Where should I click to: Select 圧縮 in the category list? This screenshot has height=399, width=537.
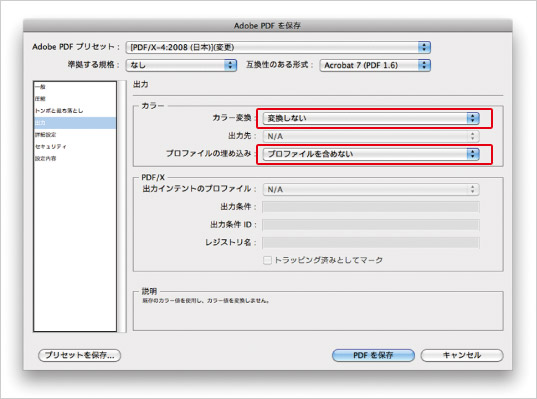tap(75, 99)
